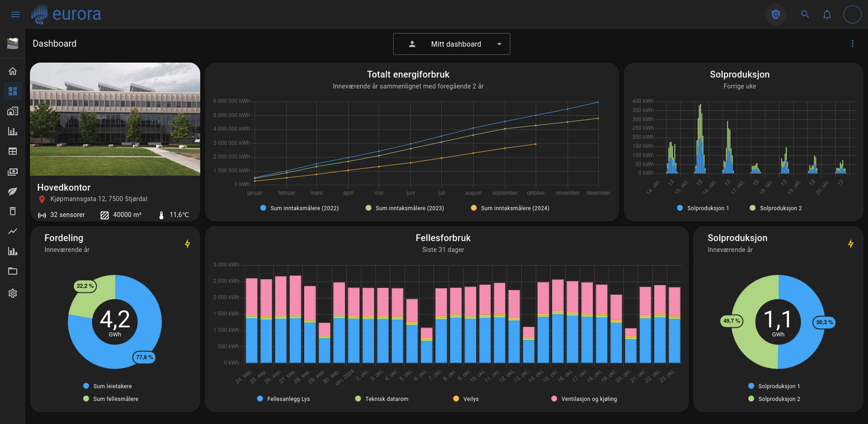The height and width of the screenshot is (424, 868).
Task: Click the eurora logo
Action: point(66,14)
